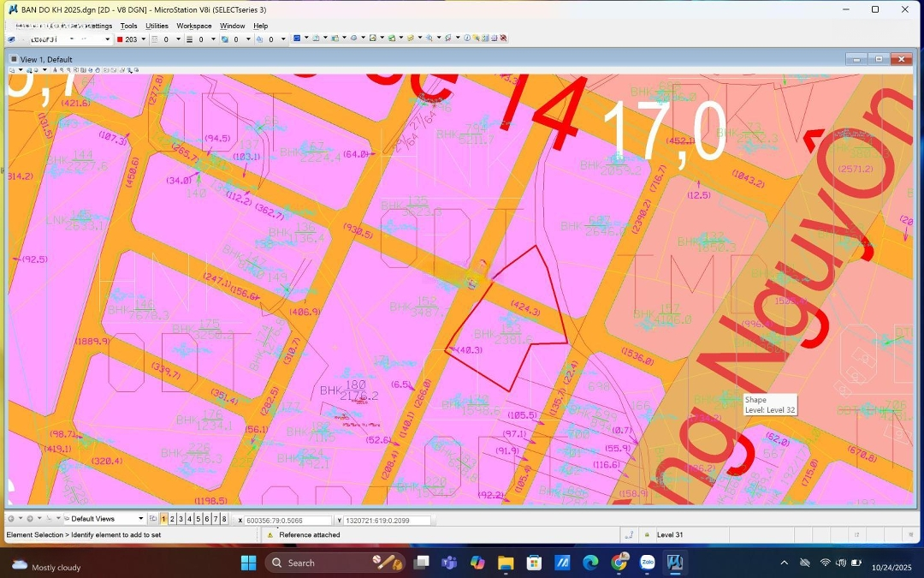Open Google Chrome from the taskbar
Viewport: 924px width, 578px height.
pyautogui.click(x=619, y=563)
